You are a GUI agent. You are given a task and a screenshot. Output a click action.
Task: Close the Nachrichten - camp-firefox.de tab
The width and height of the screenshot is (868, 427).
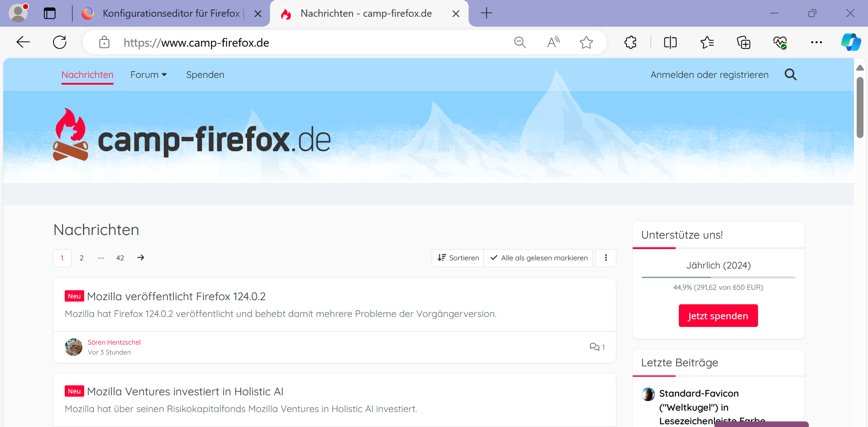coord(456,14)
